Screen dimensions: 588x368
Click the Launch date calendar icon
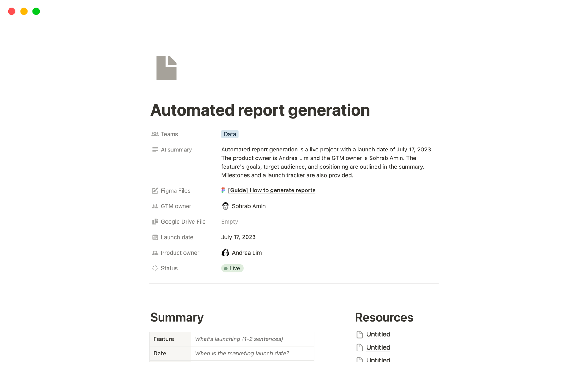(x=155, y=237)
